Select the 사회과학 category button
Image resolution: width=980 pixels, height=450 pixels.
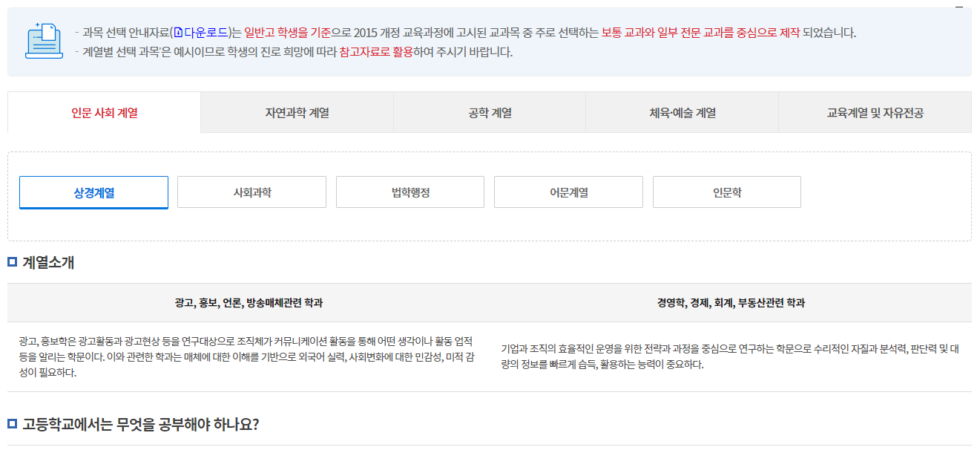tap(251, 192)
